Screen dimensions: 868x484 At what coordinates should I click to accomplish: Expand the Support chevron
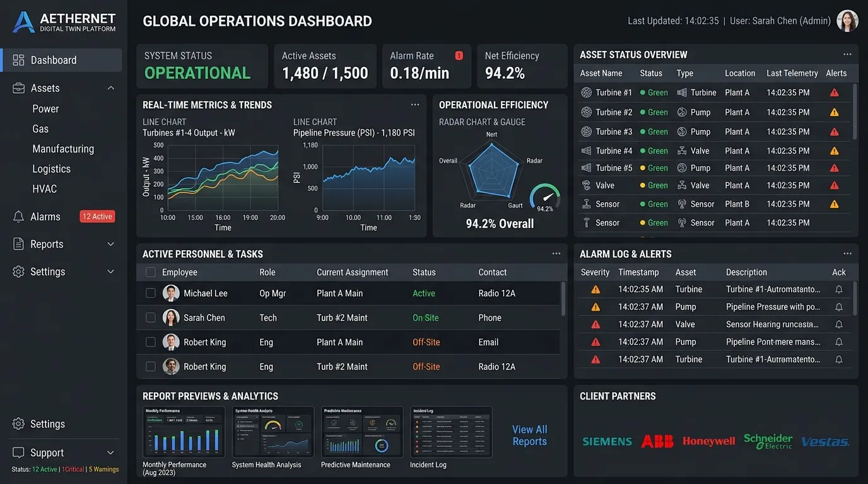point(111,452)
